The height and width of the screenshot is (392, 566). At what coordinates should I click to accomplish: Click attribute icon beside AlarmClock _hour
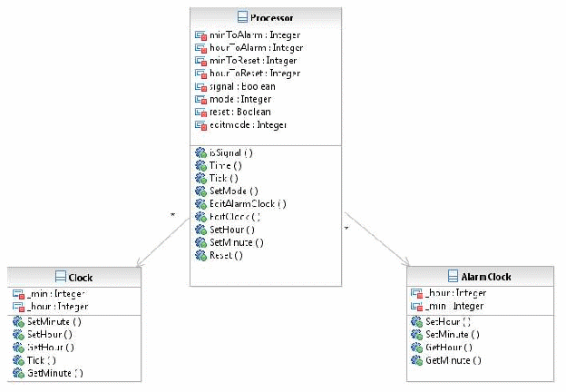click(x=417, y=293)
